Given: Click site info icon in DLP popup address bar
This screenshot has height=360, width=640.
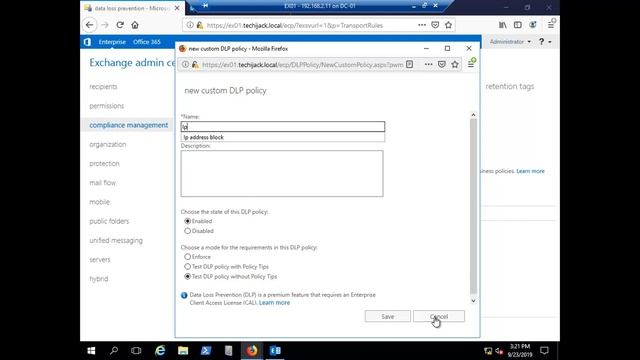Looking at the screenshot, I should [185, 64].
